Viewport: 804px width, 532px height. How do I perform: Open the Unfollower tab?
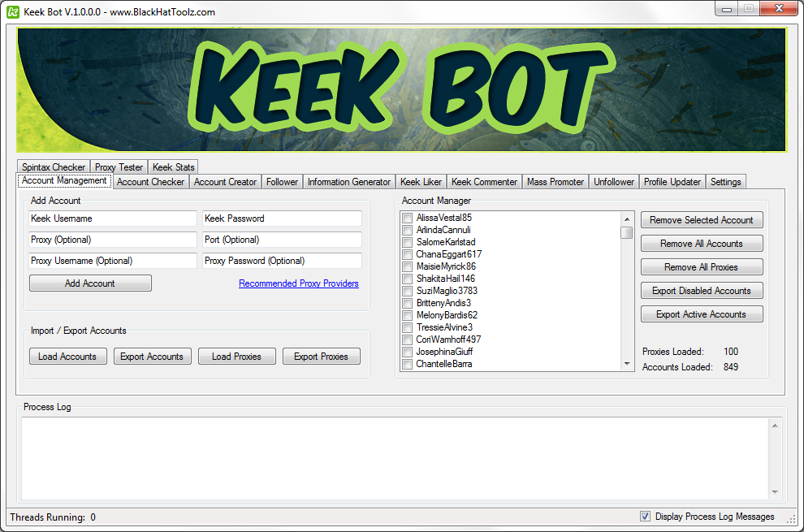coord(614,182)
